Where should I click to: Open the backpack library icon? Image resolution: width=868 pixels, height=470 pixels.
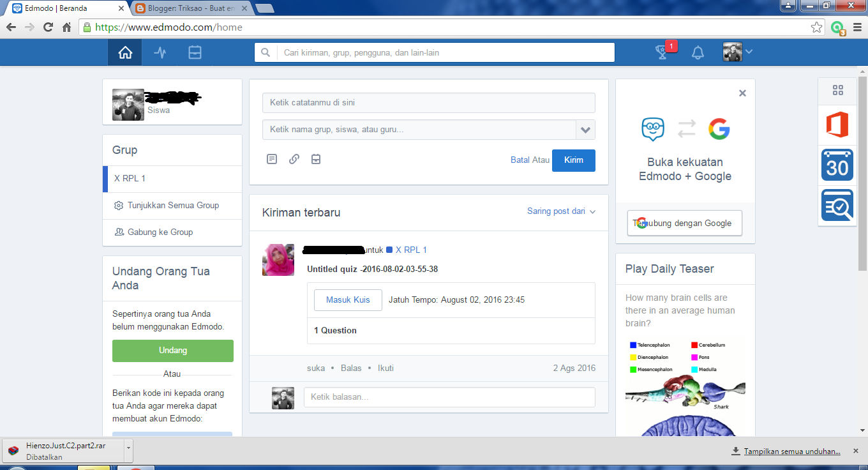[x=195, y=53]
